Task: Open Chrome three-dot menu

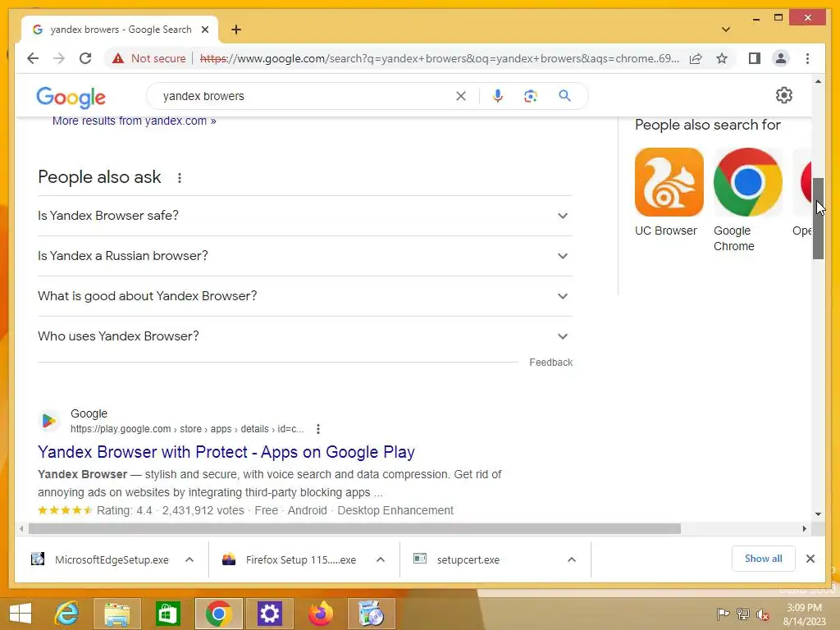Action: (807, 58)
